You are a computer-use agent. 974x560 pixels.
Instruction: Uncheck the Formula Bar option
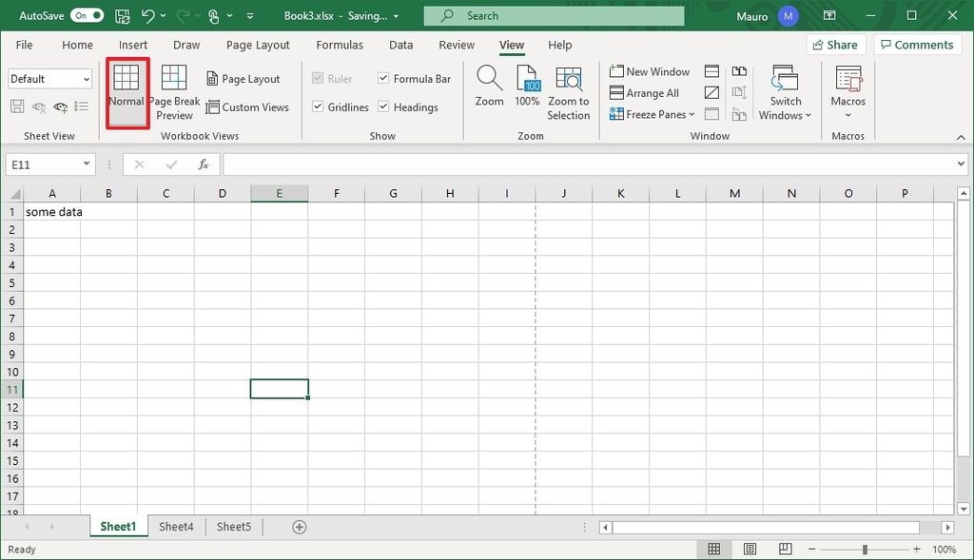click(x=383, y=78)
